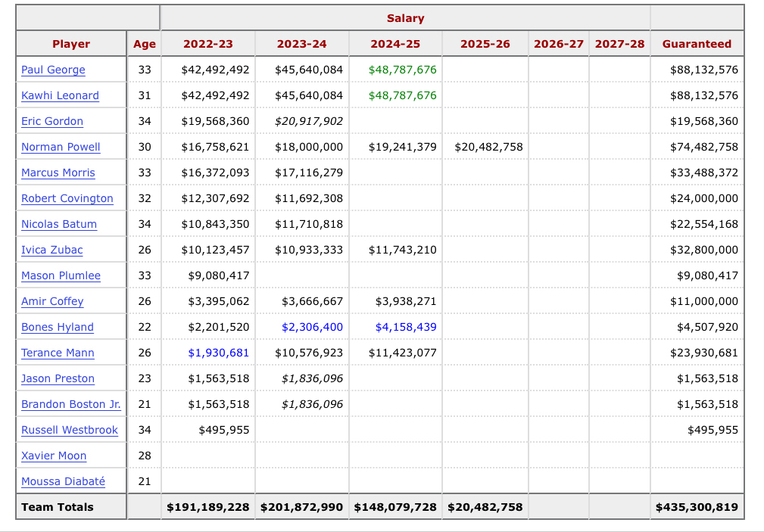
Task: Open the Jason Preston link
Action: (x=58, y=378)
